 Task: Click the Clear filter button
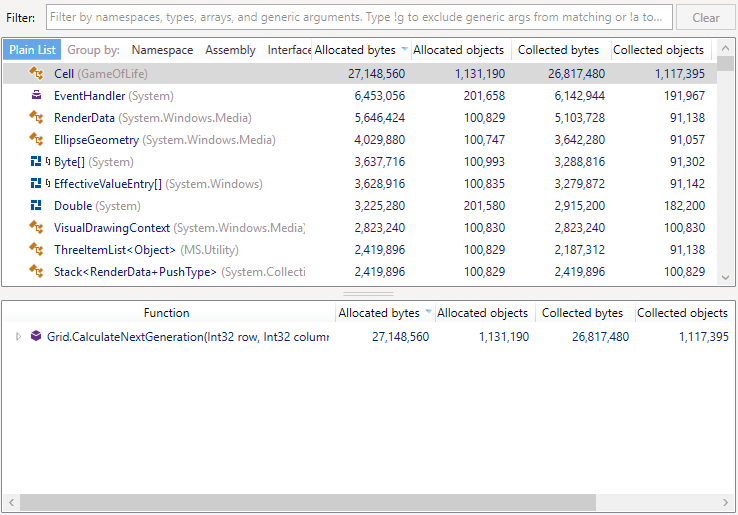pos(705,18)
